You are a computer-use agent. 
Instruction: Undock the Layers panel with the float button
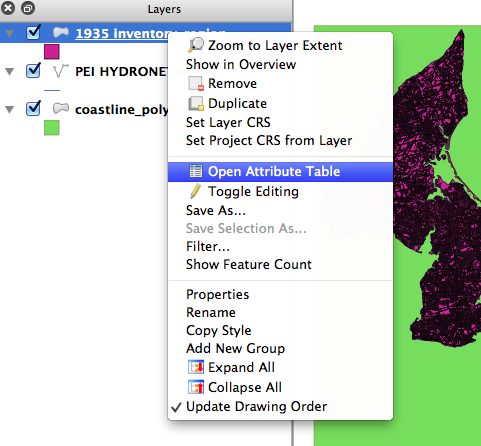point(28,8)
